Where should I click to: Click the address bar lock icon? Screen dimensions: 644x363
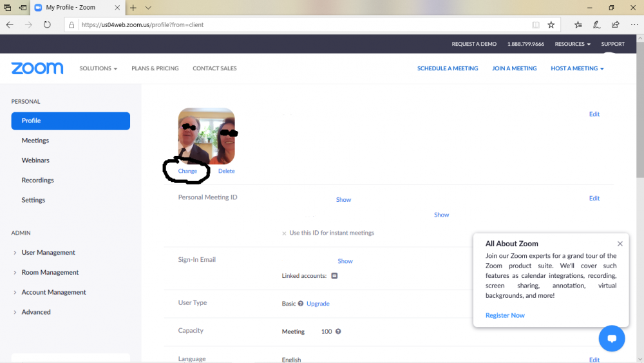(71, 25)
